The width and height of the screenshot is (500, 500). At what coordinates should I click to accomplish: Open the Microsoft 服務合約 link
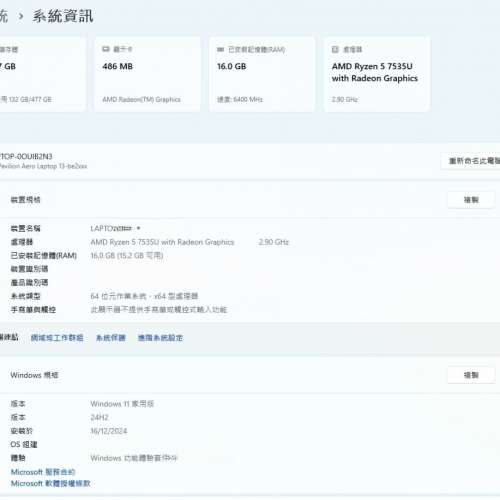click(x=43, y=472)
